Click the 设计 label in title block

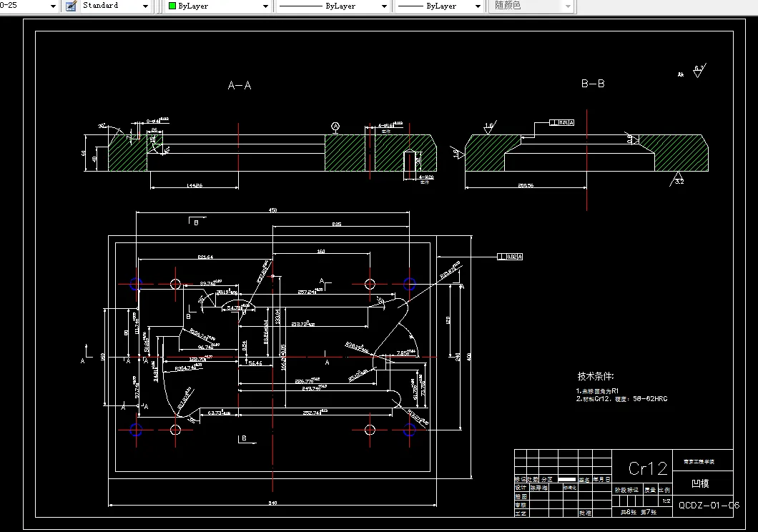click(x=521, y=488)
